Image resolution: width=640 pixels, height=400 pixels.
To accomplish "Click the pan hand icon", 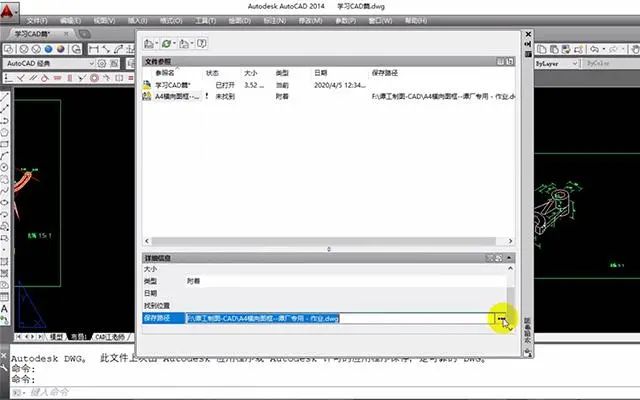I will tap(635, 49).
